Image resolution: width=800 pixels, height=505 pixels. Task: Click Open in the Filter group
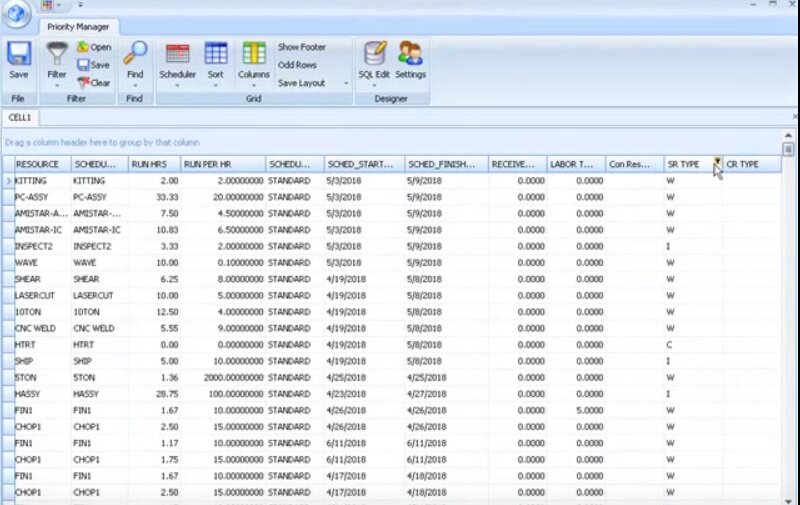[x=94, y=47]
